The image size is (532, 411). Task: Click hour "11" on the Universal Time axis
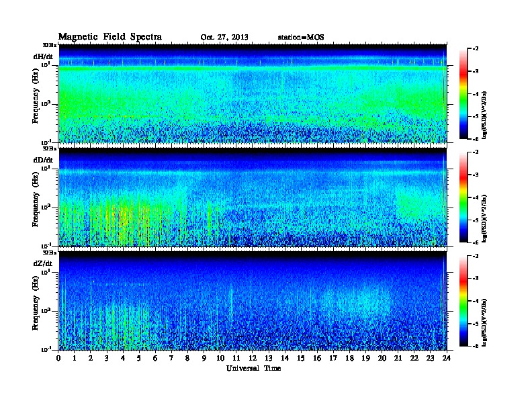236,359
